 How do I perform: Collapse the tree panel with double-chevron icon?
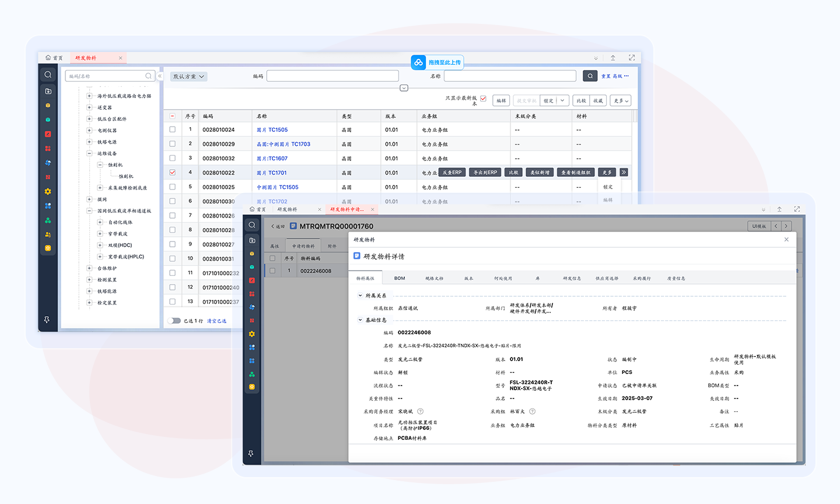pyautogui.click(x=160, y=76)
